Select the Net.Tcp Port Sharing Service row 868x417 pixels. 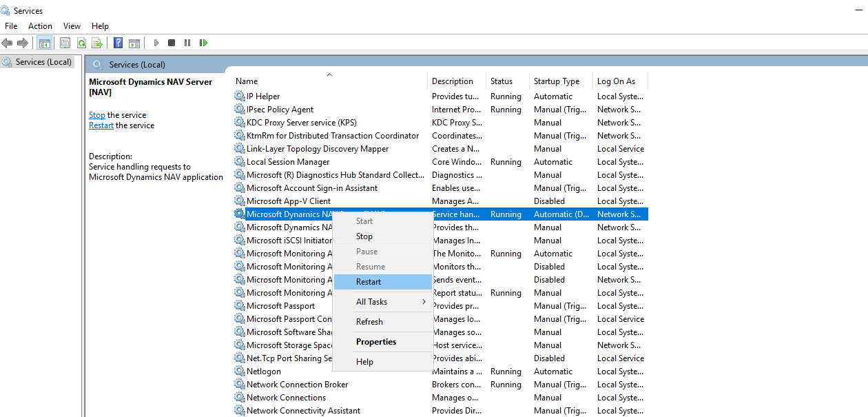point(441,358)
